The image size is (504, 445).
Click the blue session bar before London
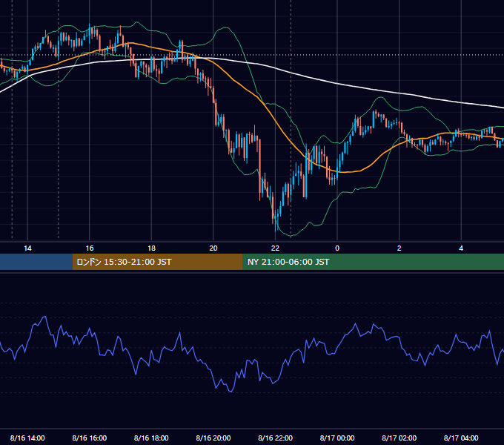click(x=36, y=262)
